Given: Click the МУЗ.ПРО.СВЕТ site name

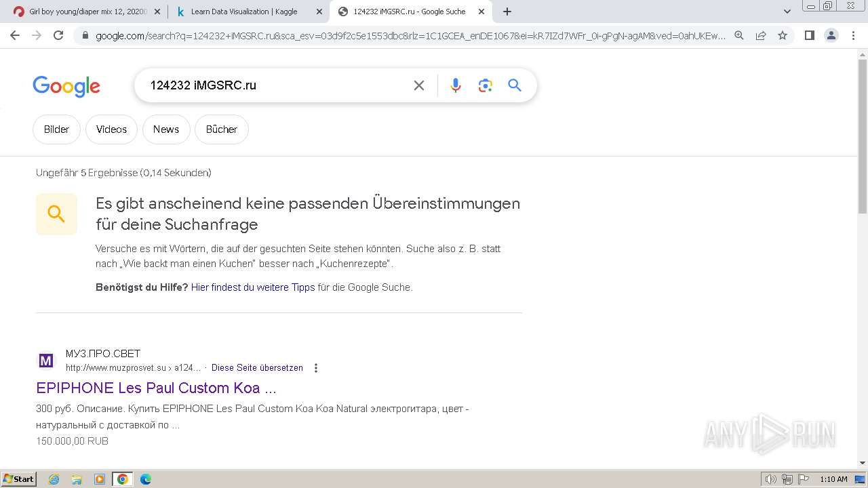Looking at the screenshot, I should [103, 354].
